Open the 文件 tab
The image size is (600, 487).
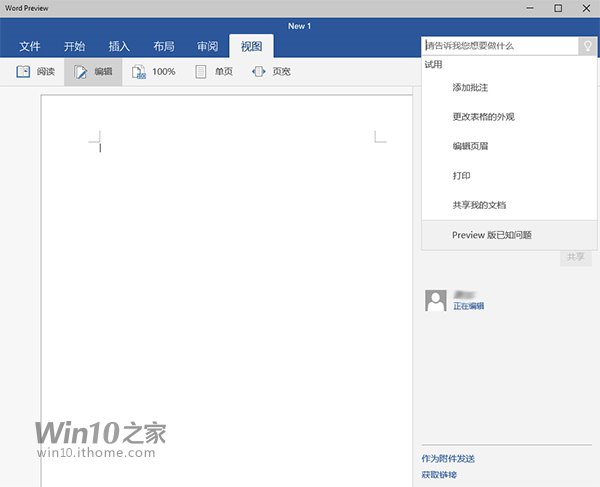29,46
